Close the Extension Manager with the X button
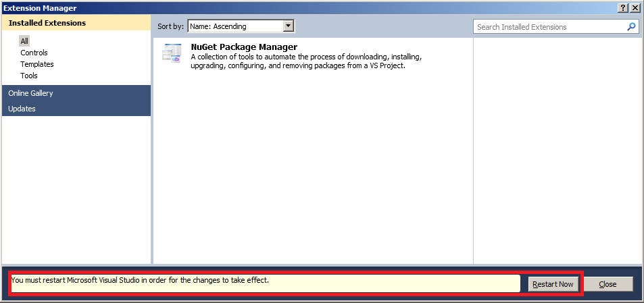Screen dimensions: 644x303 635,8
